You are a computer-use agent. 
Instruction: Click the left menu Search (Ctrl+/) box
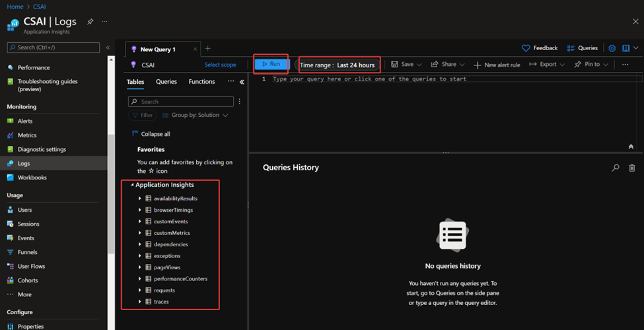tap(54, 48)
